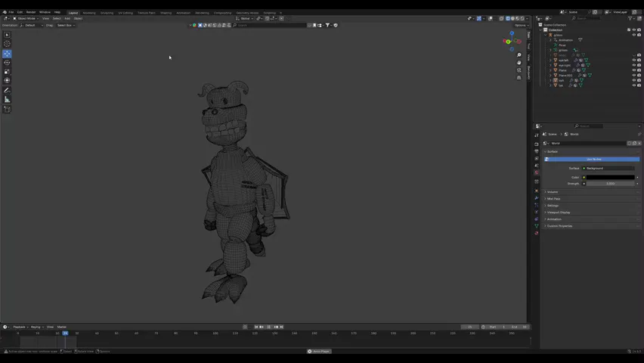Image resolution: width=644 pixels, height=363 pixels.
Task: Select the Add Cube tool
Action: (x=7, y=110)
